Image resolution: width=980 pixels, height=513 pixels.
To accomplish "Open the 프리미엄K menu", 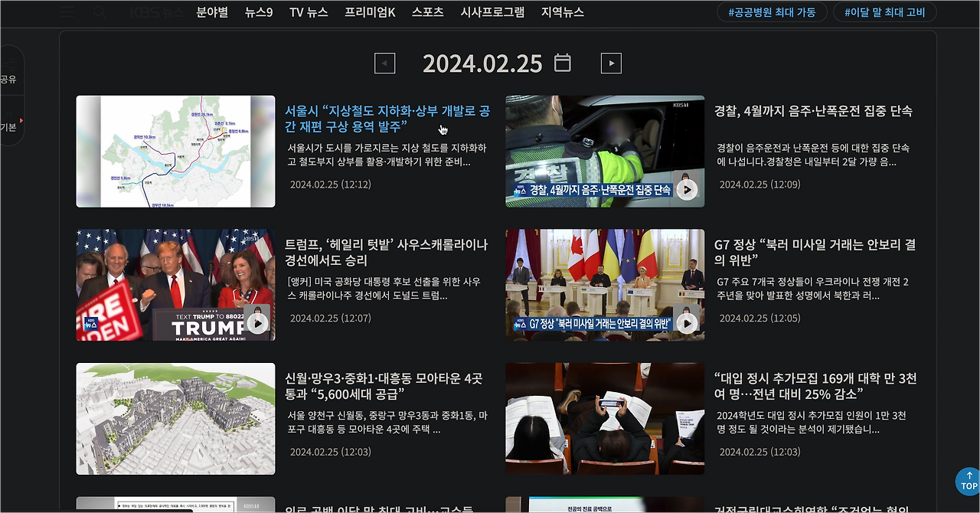I will tap(370, 12).
